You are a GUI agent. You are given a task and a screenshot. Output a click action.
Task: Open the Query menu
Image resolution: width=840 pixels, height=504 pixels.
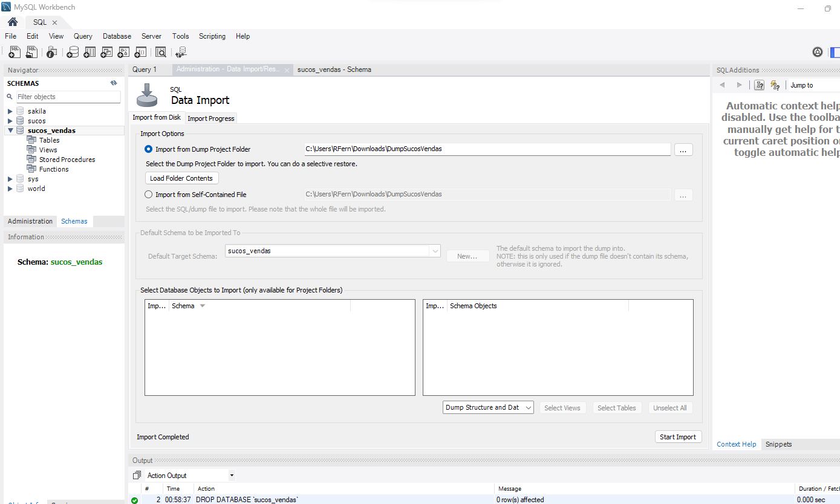pyautogui.click(x=83, y=36)
